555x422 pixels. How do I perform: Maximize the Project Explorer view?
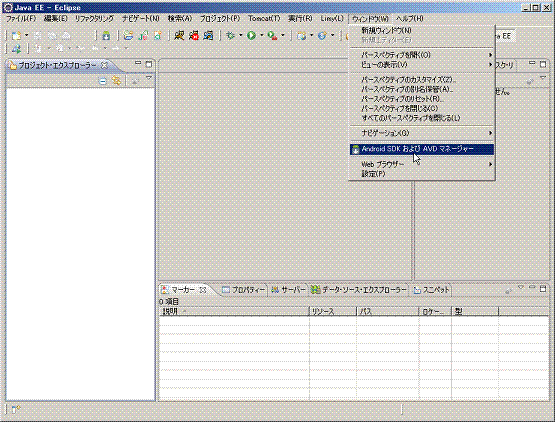tap(149, 64)
